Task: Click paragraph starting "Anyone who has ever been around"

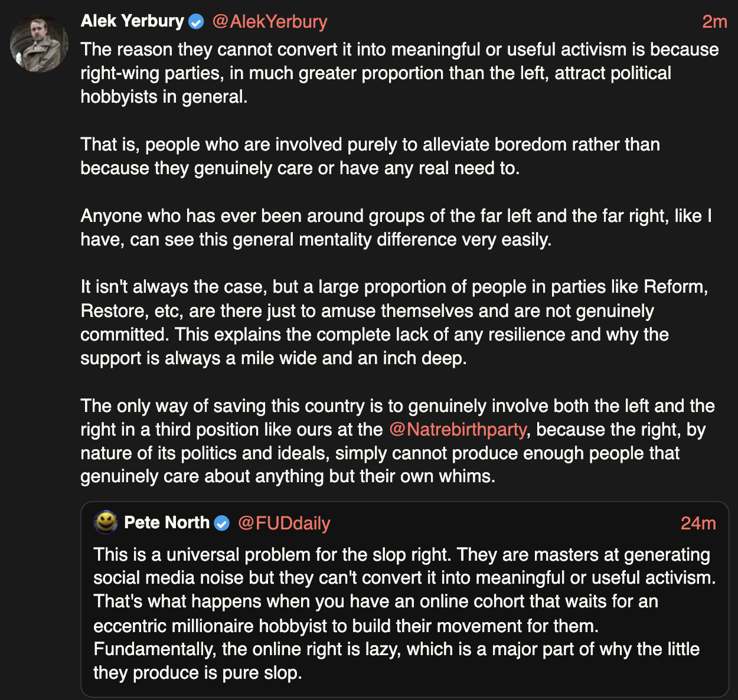Action: click(396, 228)
